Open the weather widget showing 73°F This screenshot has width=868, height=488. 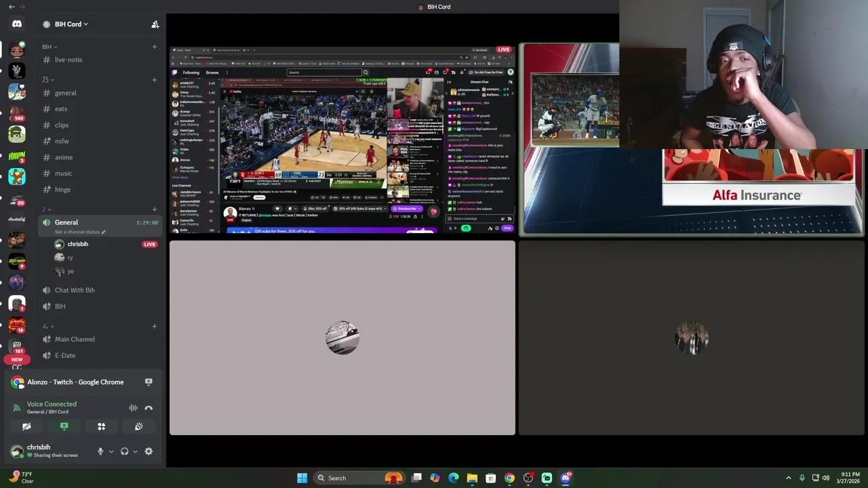tap(20, 478)
